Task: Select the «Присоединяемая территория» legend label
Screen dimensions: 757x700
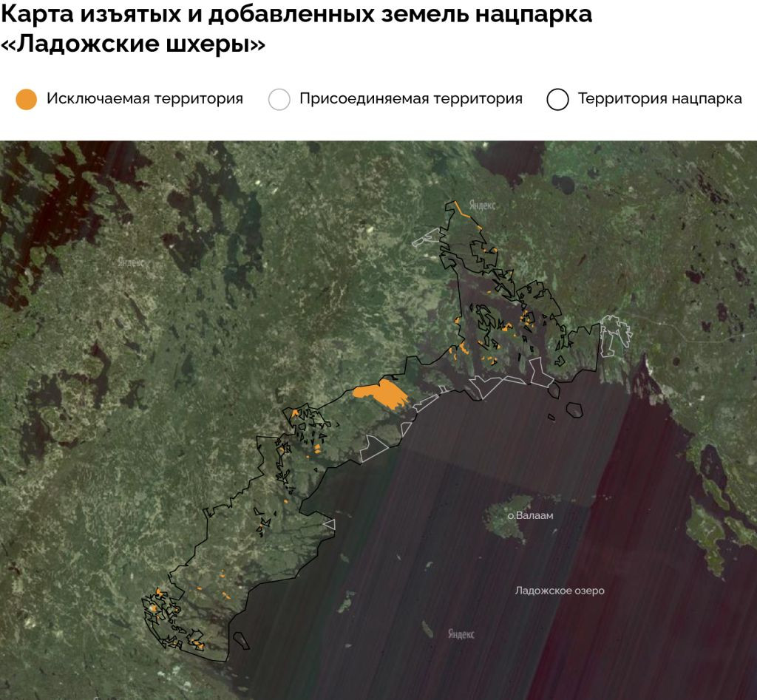Action: pos(411,98)
